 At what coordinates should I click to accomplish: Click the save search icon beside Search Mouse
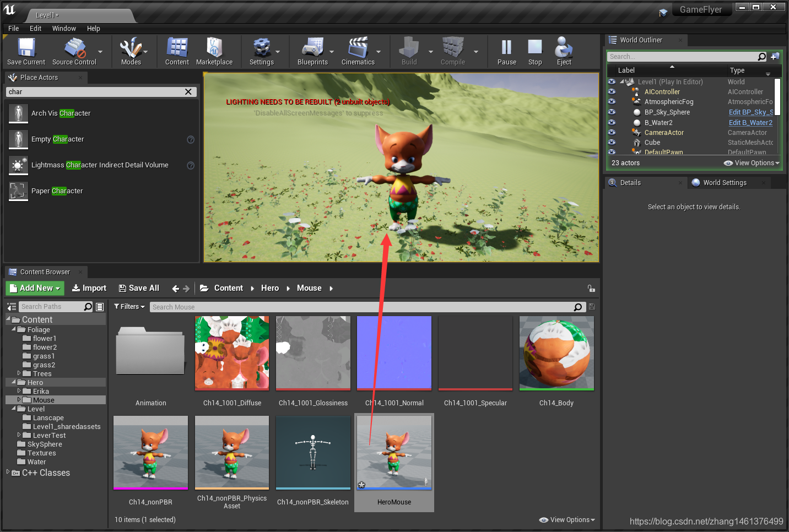(x=592, y=307)
